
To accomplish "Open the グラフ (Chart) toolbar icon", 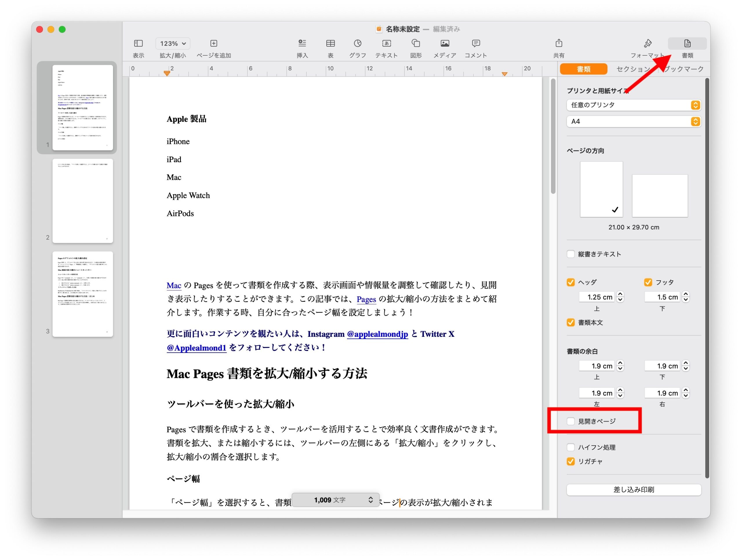I will point(358,43).
